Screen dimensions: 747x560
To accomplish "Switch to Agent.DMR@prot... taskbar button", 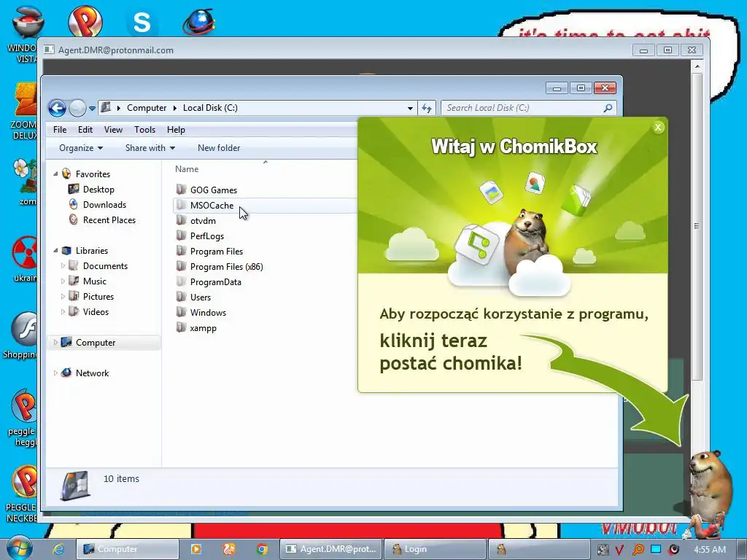I will pos(331,549).
